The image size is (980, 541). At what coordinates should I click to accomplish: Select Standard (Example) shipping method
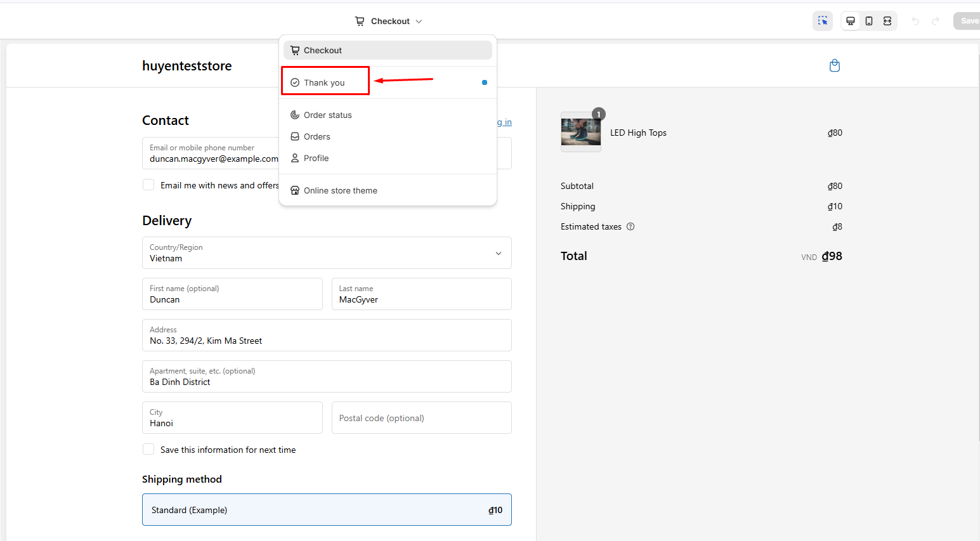[x=327, y=509]
